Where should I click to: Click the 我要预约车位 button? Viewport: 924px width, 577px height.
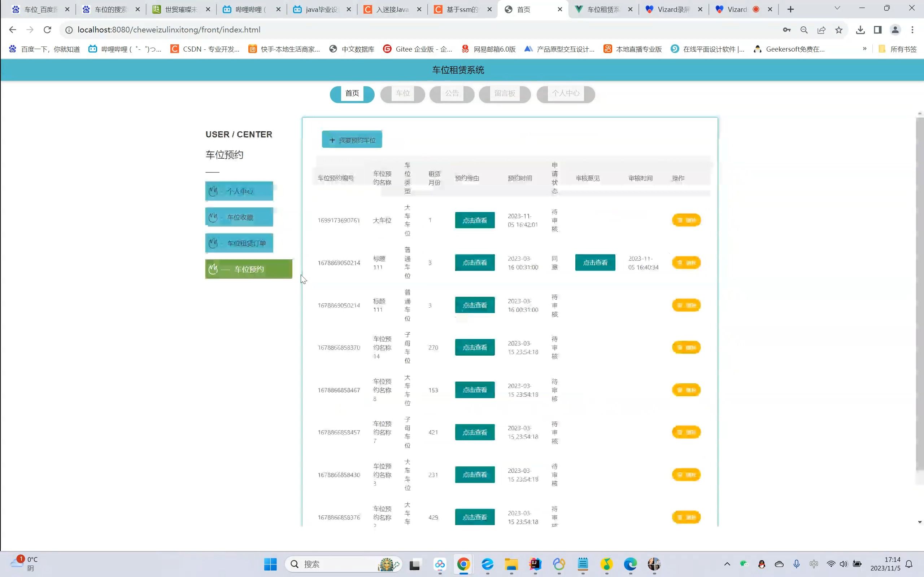352,140
